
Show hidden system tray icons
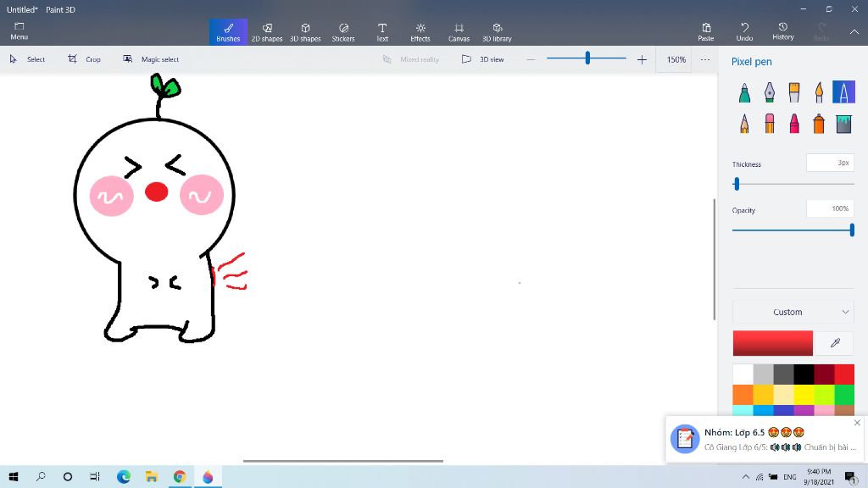tap(746, 476)
